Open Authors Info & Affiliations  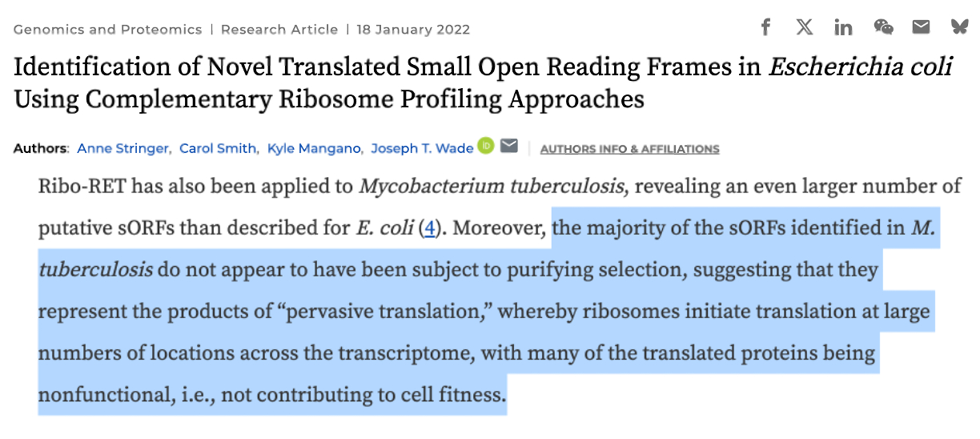pos(629,149)
